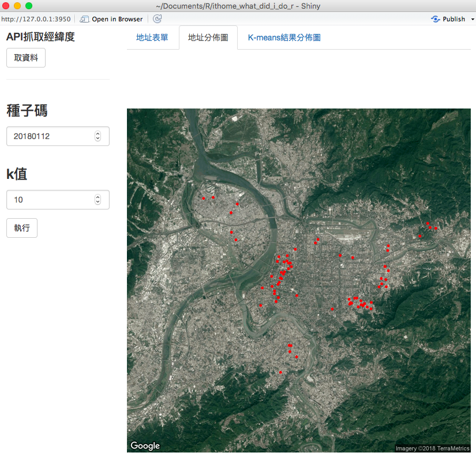Switch to the 地址表單 tab
The width and height of the screenshot is (476, 460).
(152, 38)
